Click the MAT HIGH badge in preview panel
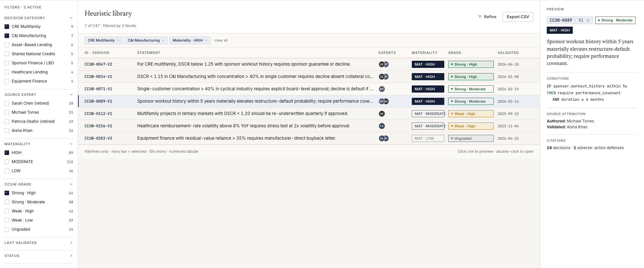 point(560,30)
